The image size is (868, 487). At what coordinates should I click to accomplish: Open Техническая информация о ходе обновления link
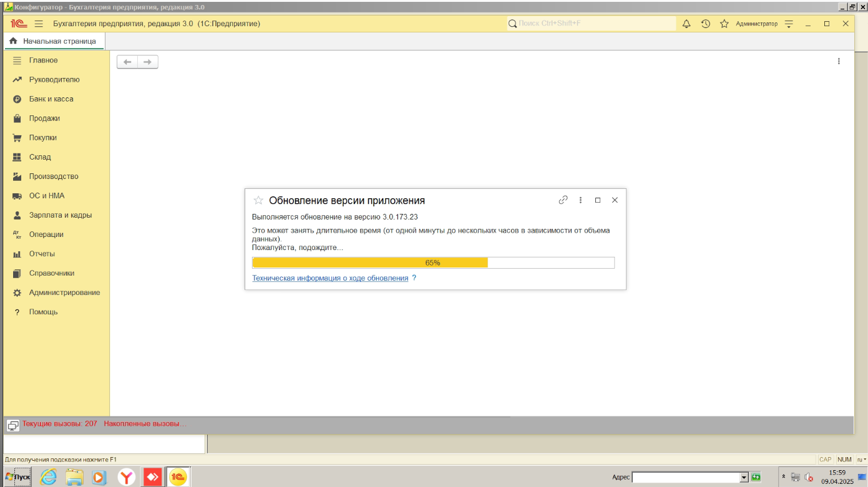pyautogui.click(x=330, y=278)
